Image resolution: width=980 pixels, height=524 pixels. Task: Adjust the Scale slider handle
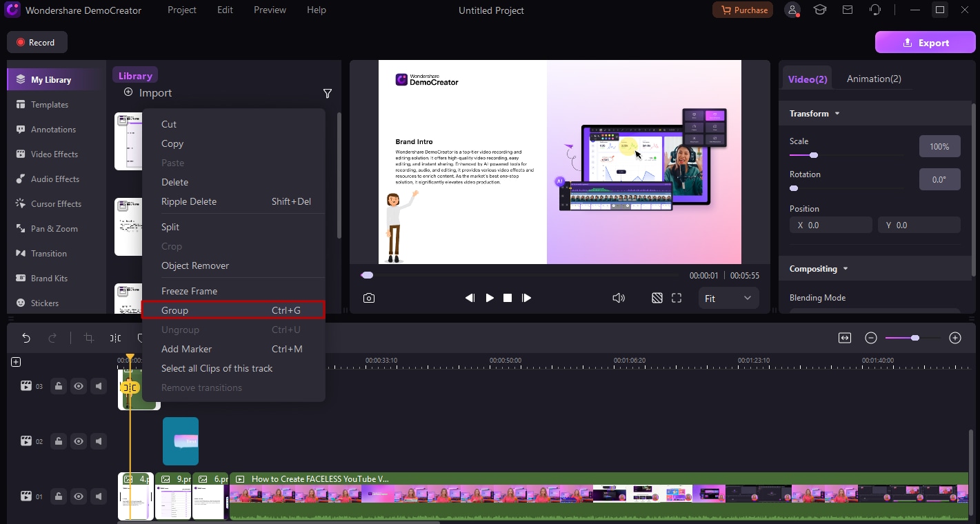click(x=814, y=155)
